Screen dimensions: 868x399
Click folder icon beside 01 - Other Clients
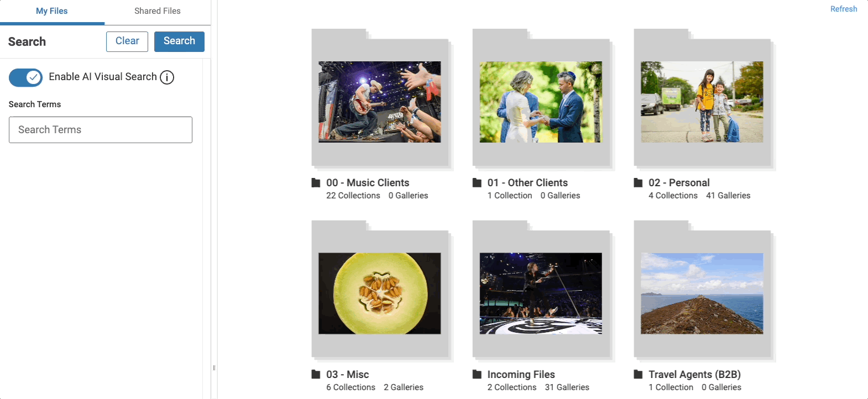(477, 183)
